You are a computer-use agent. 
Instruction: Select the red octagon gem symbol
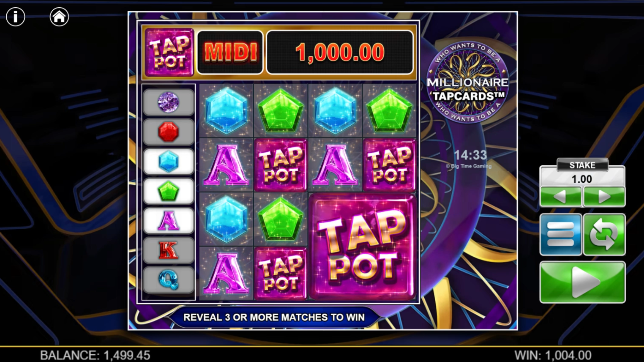tap(168, 132)
